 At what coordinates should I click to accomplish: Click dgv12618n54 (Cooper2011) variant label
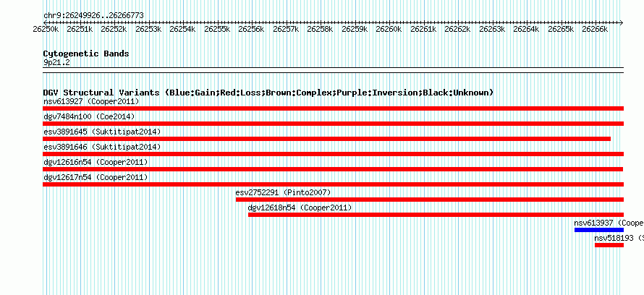click(300, 208)
